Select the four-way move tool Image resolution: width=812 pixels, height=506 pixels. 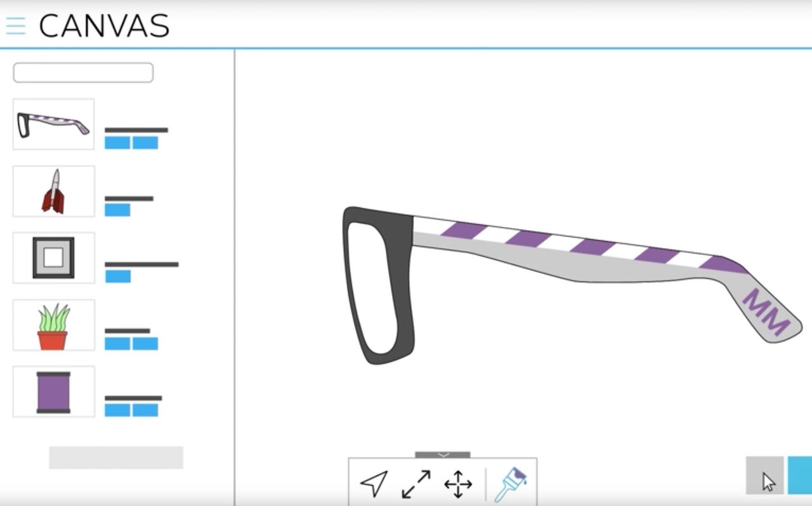click(x=458, y=484)
